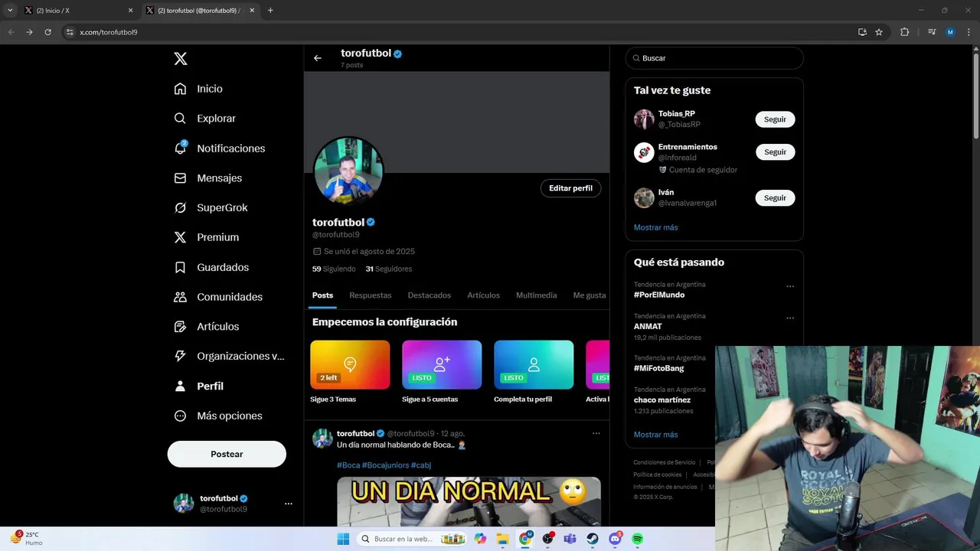Open Comunidades in the sidebar
This screenshot has width=980, height=551.
pyautogui.click(x=218, y=297)
